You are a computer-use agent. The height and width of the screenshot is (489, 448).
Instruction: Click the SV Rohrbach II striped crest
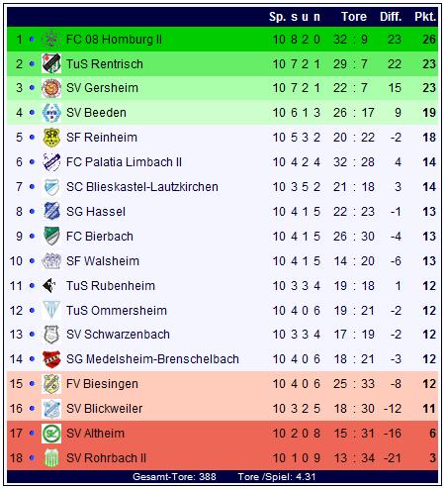[51, 458]
